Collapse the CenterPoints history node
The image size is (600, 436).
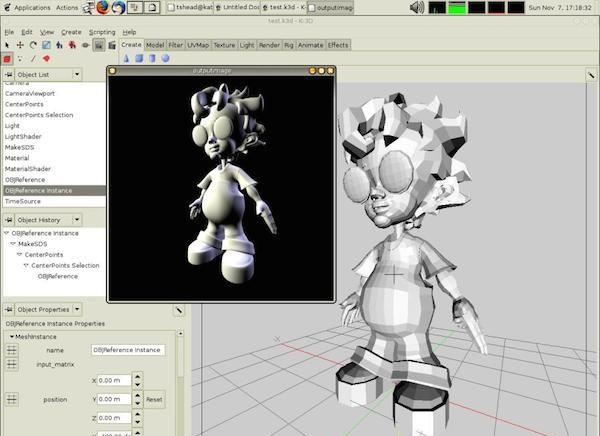tap(20, 255)
